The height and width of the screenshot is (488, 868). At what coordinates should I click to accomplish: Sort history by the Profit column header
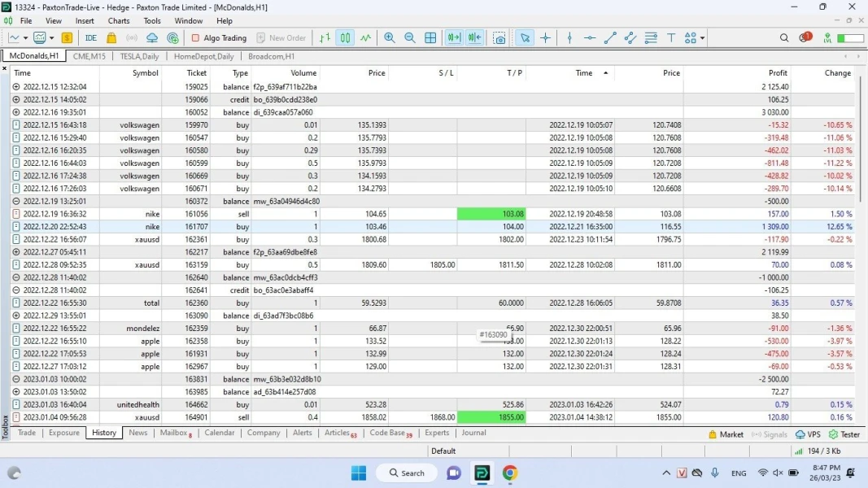778,72
